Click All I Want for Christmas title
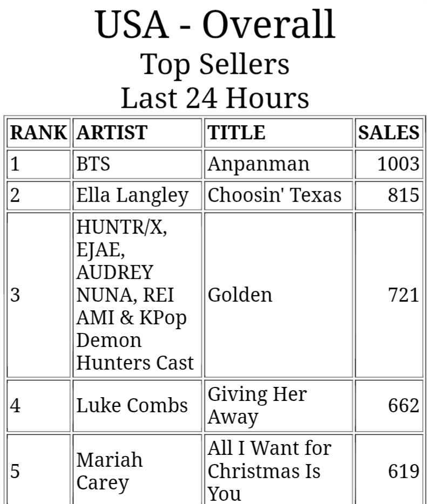Image resolution: width=427 pixels, height=504 pixels. (x=269, y=471)
